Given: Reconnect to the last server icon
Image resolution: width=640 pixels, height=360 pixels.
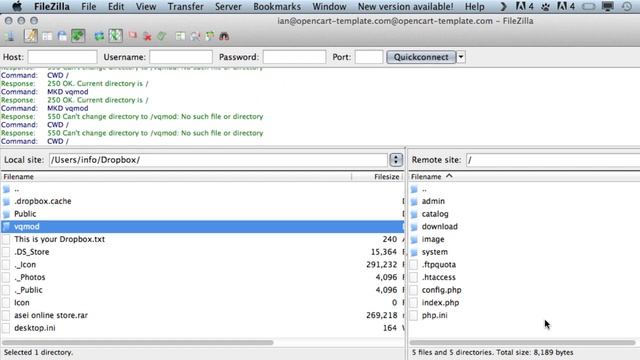Looking at the screenshot, I should point(162,36).
